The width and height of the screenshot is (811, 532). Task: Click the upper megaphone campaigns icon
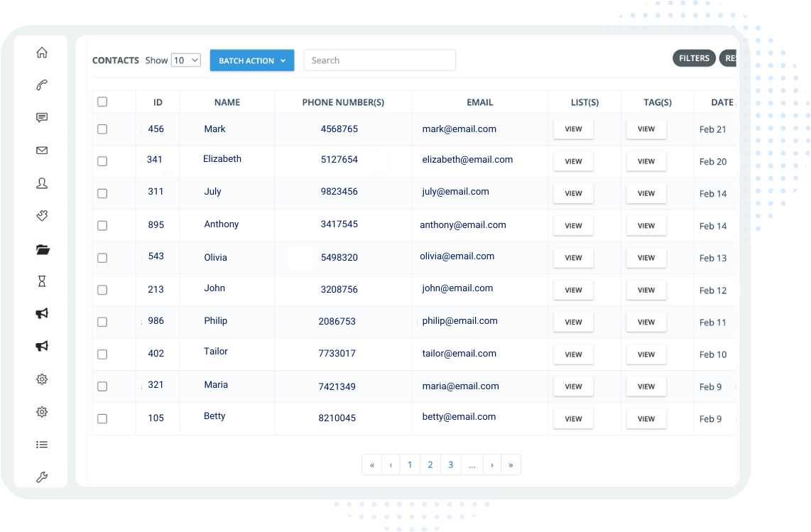42,313
